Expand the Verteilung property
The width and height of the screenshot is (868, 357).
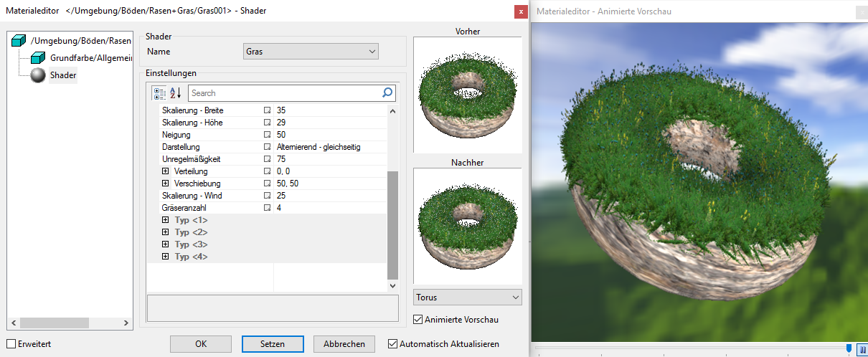166,171
